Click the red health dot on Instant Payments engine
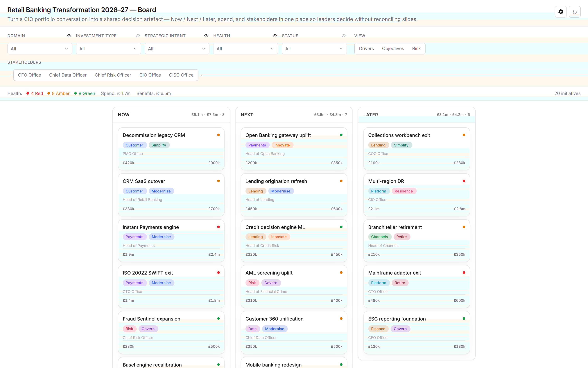Image resolution: width=588 pixels, height=368 pixels. tap(218, 227)
